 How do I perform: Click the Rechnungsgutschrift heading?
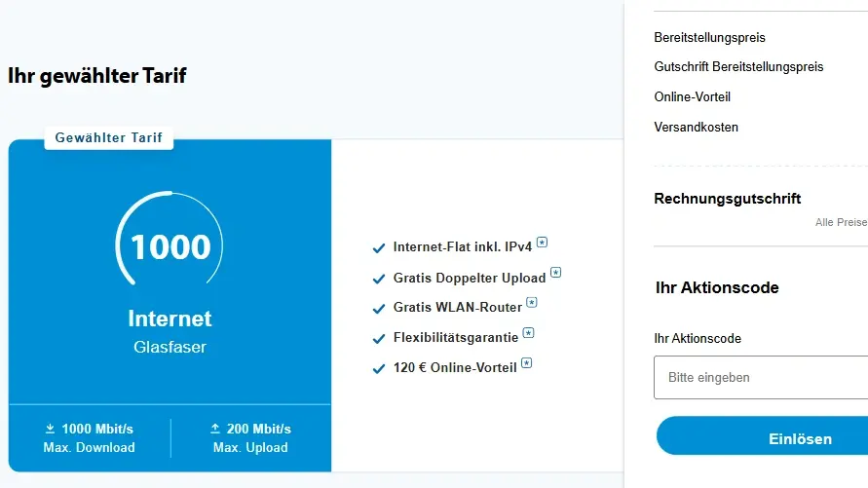(727, 199)
